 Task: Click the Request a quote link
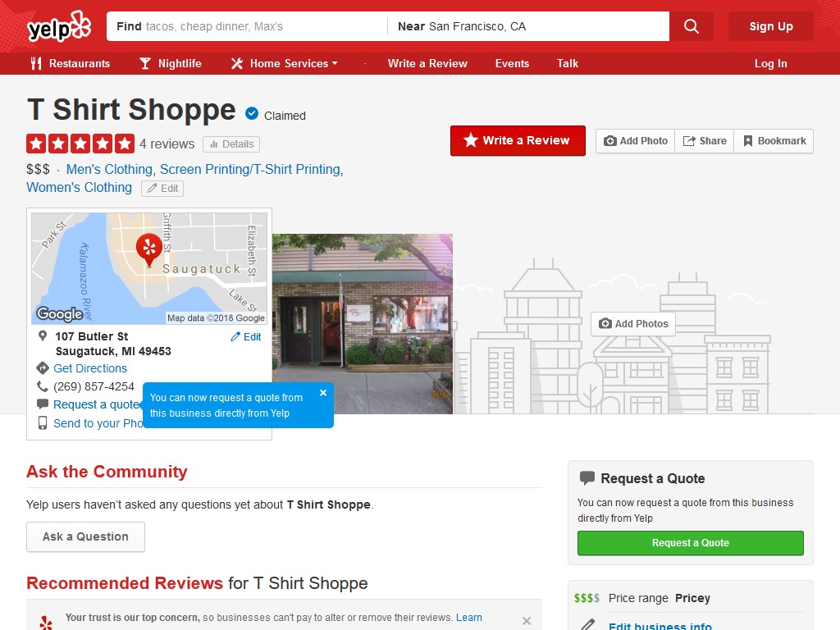(x=97, y=404)
